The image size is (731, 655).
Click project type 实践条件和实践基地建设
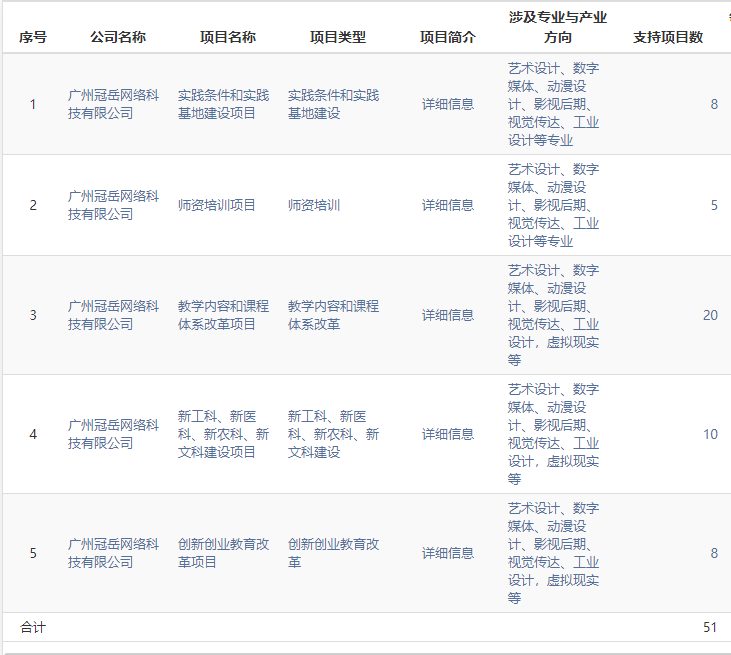pyautogui.click(x=333, y=104)
